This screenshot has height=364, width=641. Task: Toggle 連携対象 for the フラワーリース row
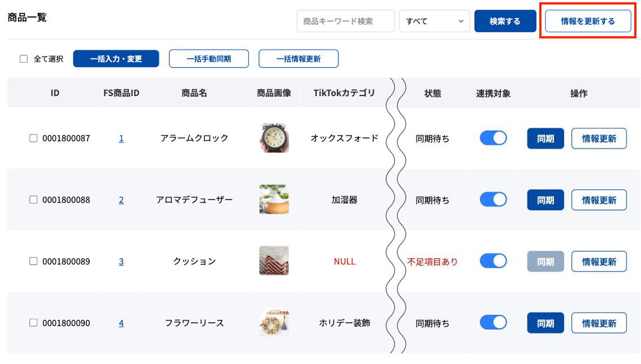tap(493, 322)
